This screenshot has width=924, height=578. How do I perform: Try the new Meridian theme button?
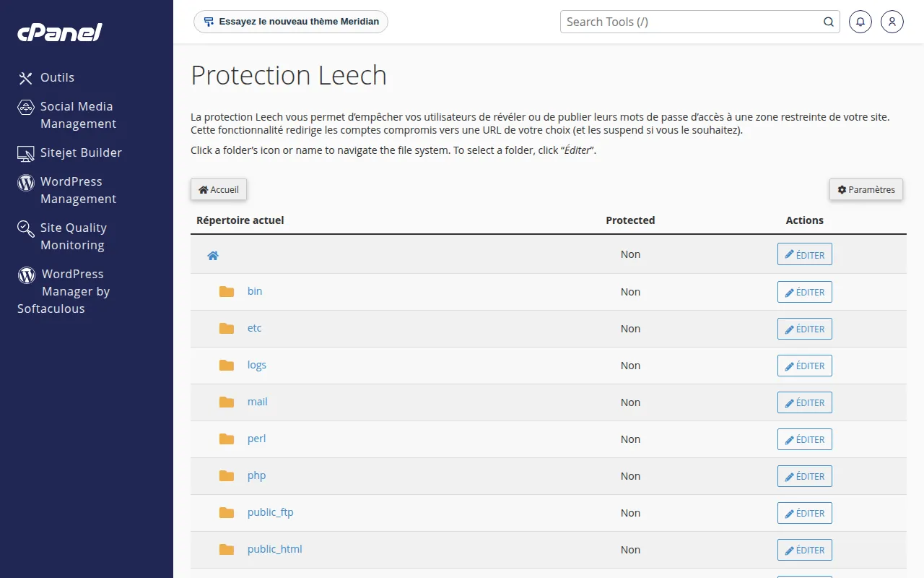(291, 22)
